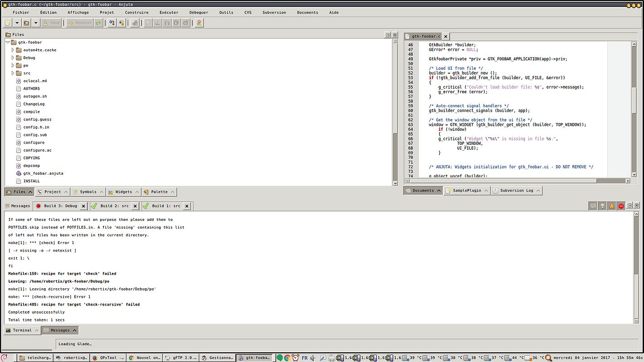This screenshot has height=362, width=644.
Task: Open the Projet menu
Action: pos(107,13)
